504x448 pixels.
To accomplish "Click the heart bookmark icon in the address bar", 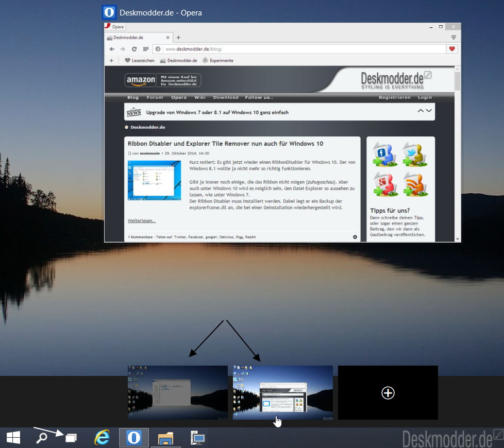I will 452,49.
